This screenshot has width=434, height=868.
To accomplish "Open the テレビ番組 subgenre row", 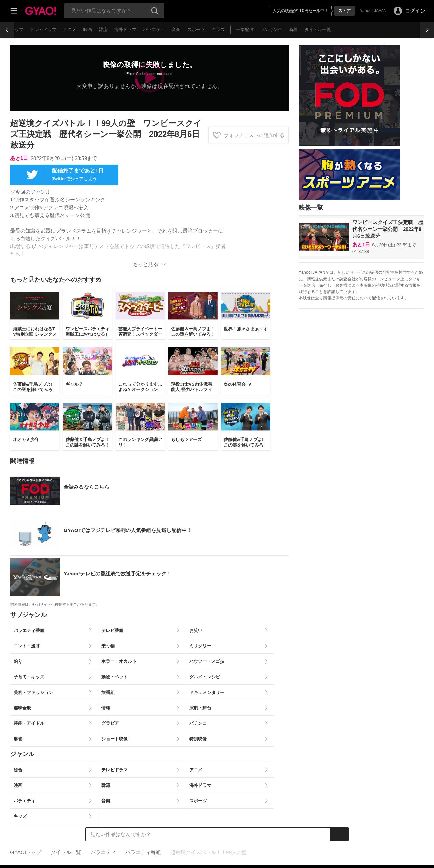I will [x=142, y=631].
